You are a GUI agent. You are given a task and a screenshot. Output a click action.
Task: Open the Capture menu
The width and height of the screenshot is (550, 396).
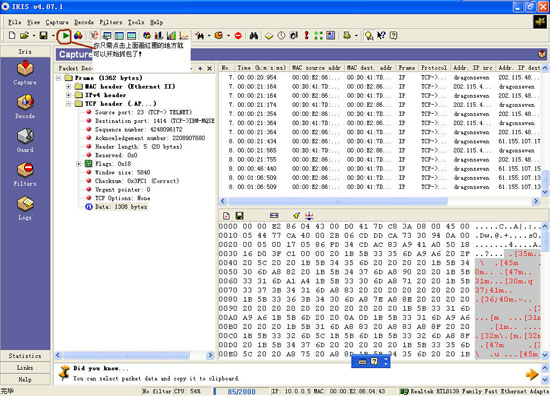pos(57,22)
